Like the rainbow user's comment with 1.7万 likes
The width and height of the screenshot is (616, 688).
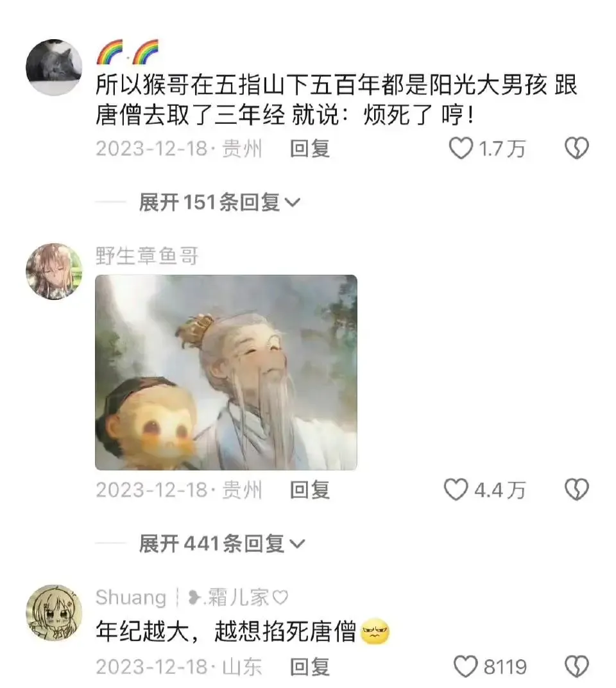point(461,148)
